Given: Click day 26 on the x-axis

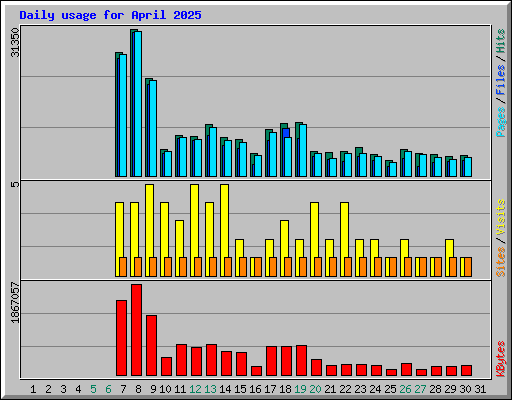Looking at the screenshot, I should pyautogui.click(x=405, y=389).
